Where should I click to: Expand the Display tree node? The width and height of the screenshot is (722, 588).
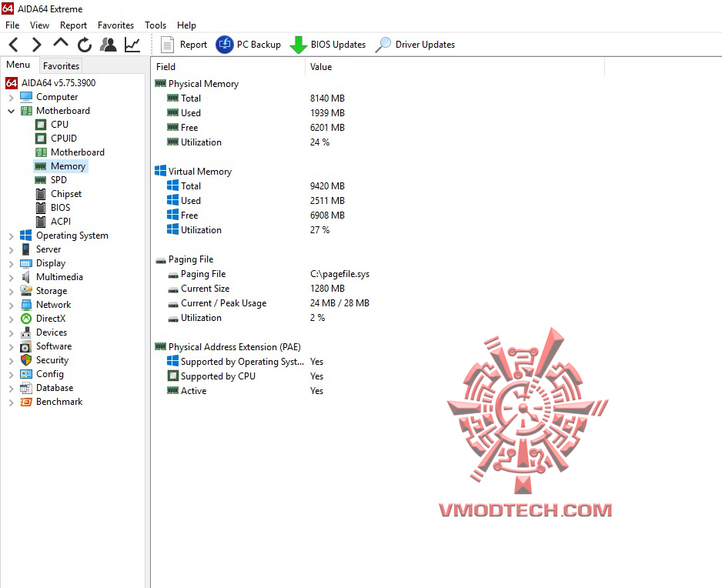[11, 264]
